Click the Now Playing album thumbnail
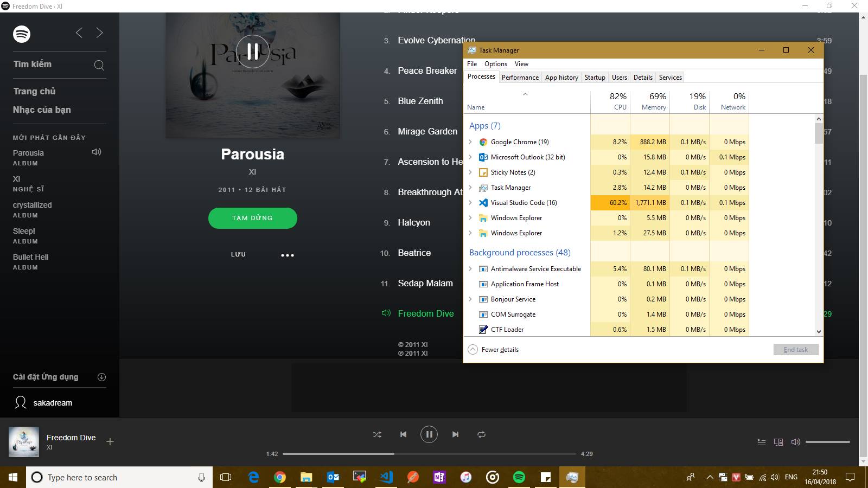The width and height of the screenshot is (868, 488). coord(24,441)
